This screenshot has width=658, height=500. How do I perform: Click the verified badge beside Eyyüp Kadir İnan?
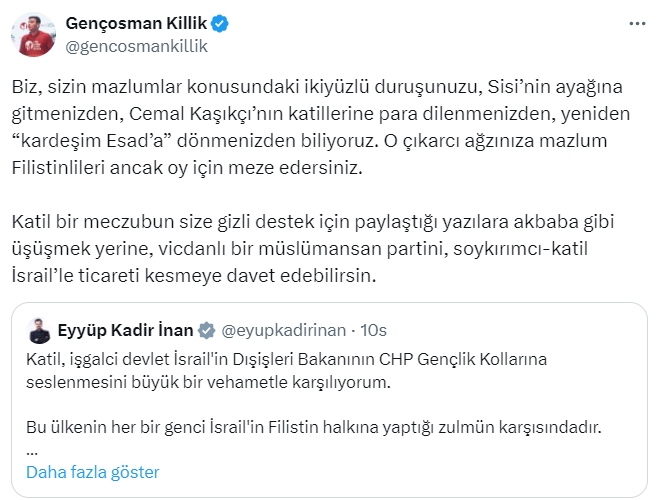206,330
